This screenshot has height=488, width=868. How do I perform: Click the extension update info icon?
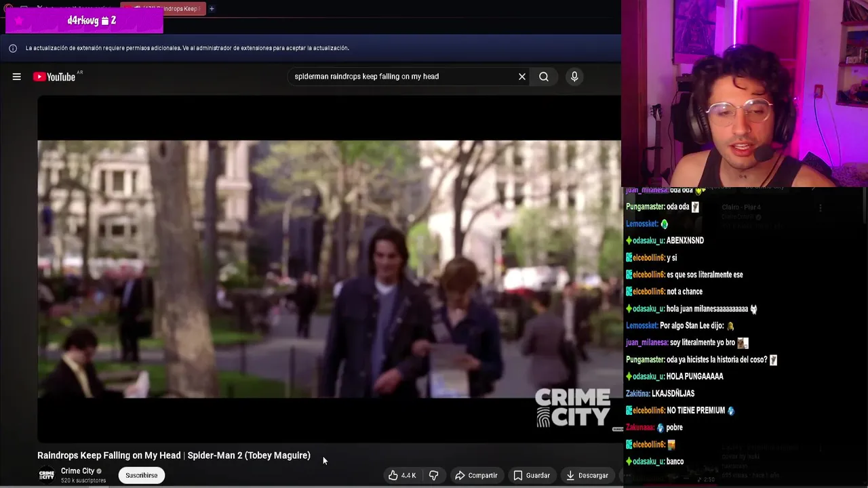tap(13, 48)
